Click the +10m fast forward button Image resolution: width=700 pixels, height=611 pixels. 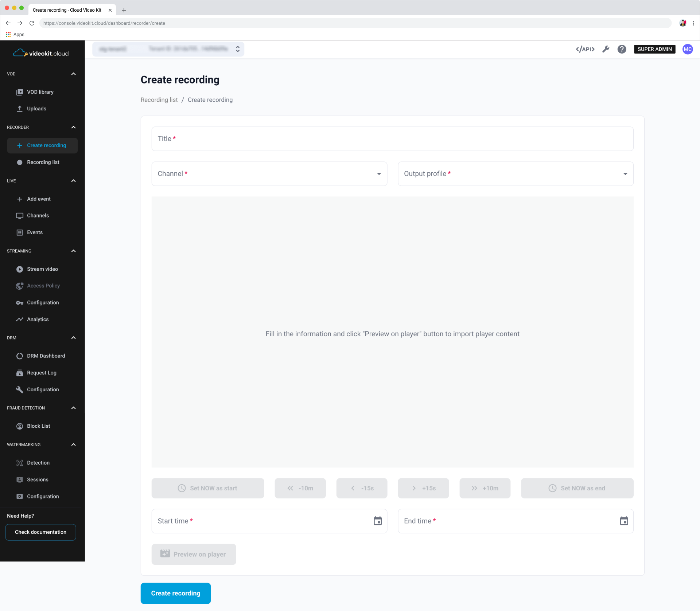pos(485,488)
